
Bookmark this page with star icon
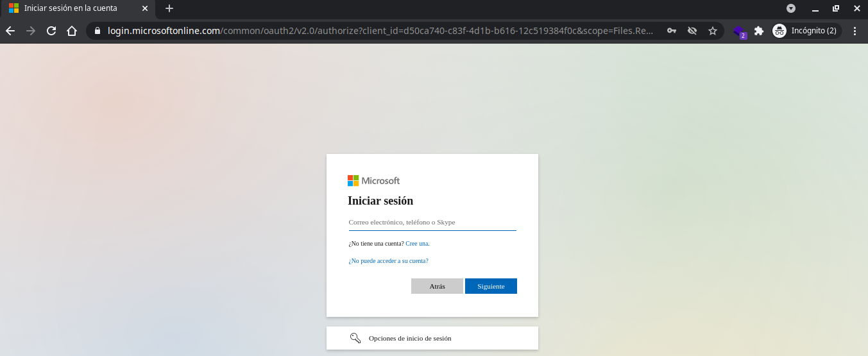[712, 31]
